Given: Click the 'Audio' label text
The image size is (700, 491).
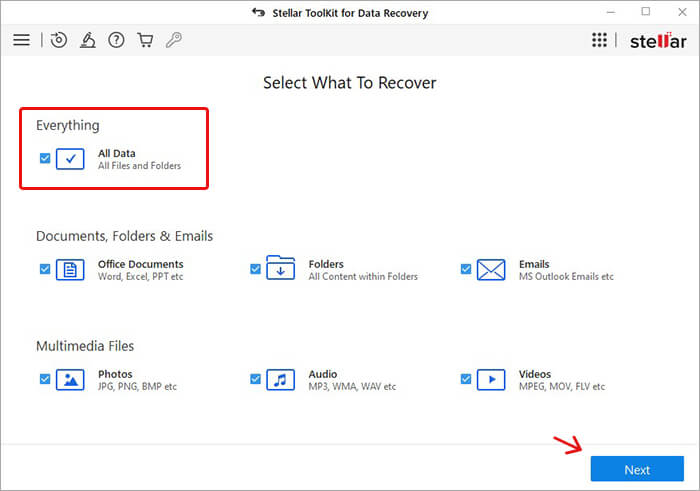Looking at the screenshot, I should click(323, 374).
